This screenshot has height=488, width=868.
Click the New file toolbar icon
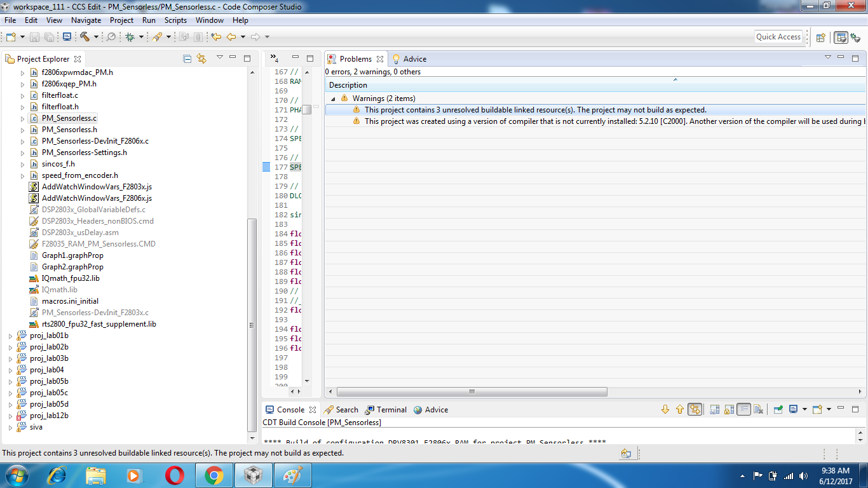click(x=11, y=37)
